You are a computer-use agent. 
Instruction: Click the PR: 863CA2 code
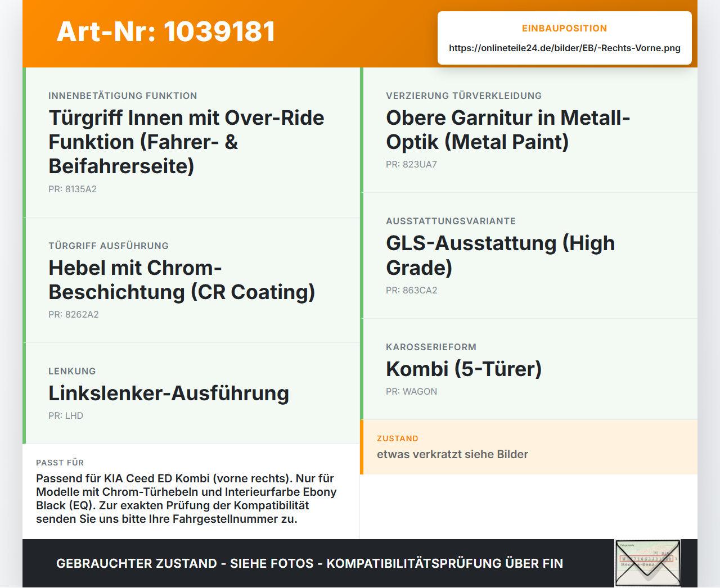point(411,290)
